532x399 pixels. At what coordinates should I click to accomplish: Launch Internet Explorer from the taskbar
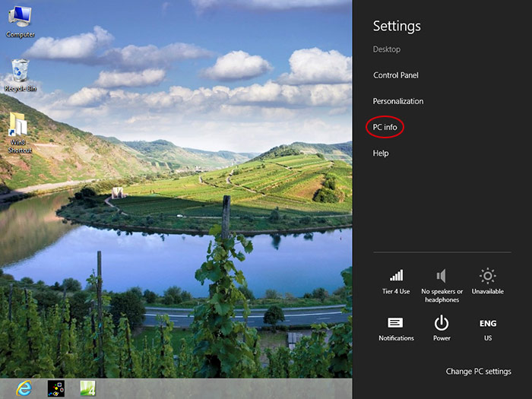pos(24,388)
